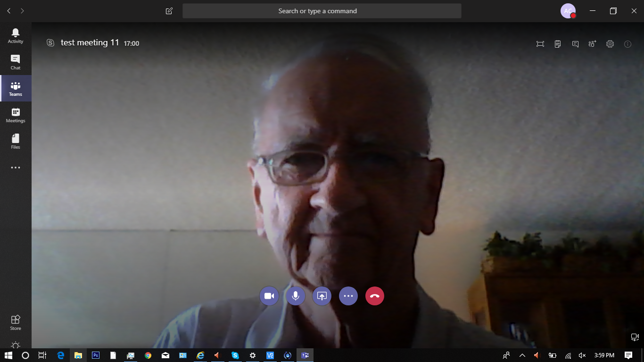Image resolution: width=644 pixels, height=362 pixels.
Task: Show meeting info details
Action: coord(627,44)
